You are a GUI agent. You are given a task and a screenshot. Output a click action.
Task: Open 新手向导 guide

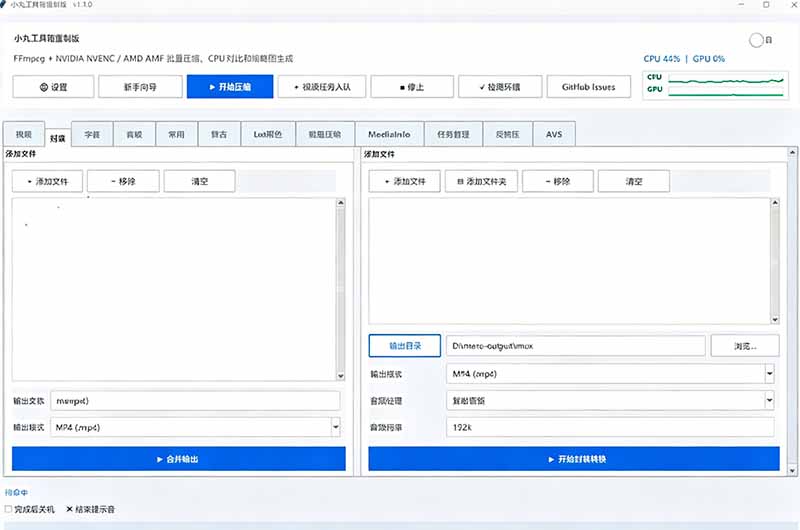pyautogui.click(x=140, y=87)
